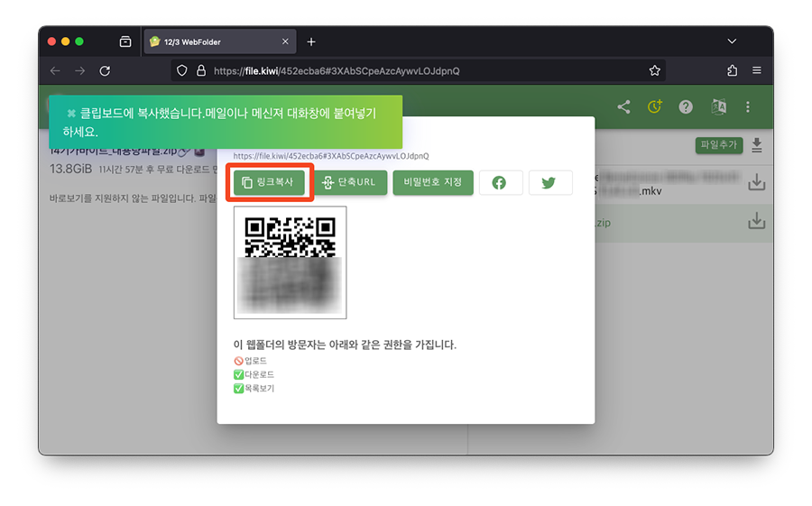Expand the list all tabs chevron

pos(732,41)
